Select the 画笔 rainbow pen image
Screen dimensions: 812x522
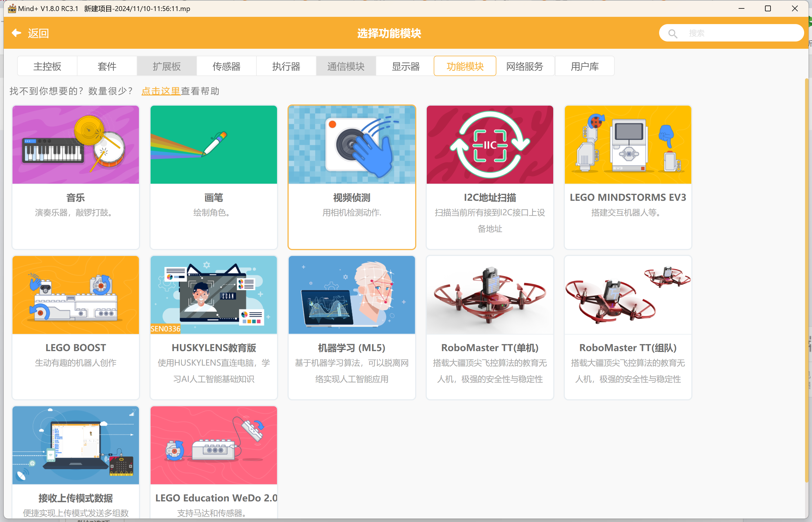214,145
